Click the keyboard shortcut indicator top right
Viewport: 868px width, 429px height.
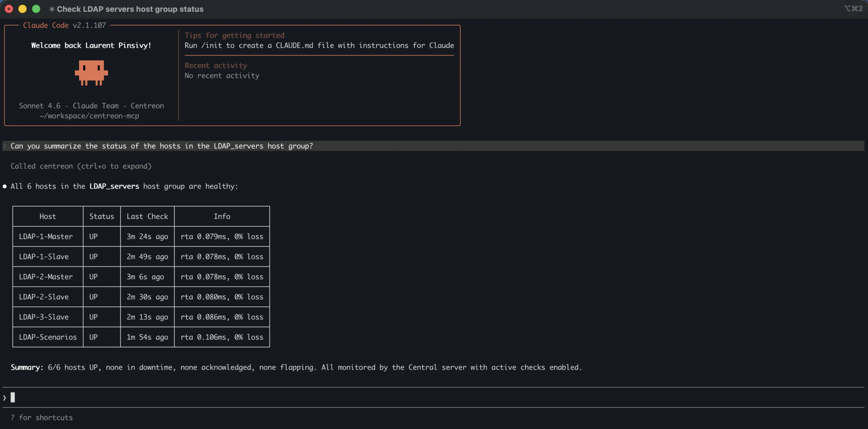pyautogui.click(x=853, y=8)
